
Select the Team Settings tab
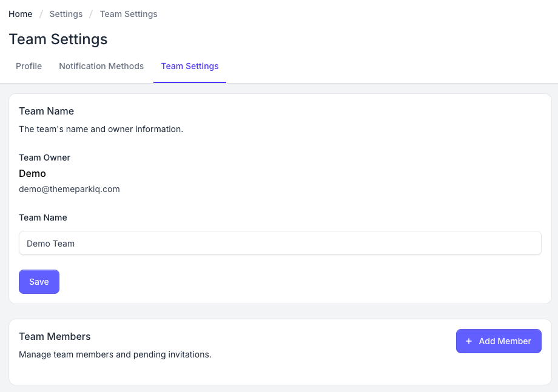click(x=190, y=66)
